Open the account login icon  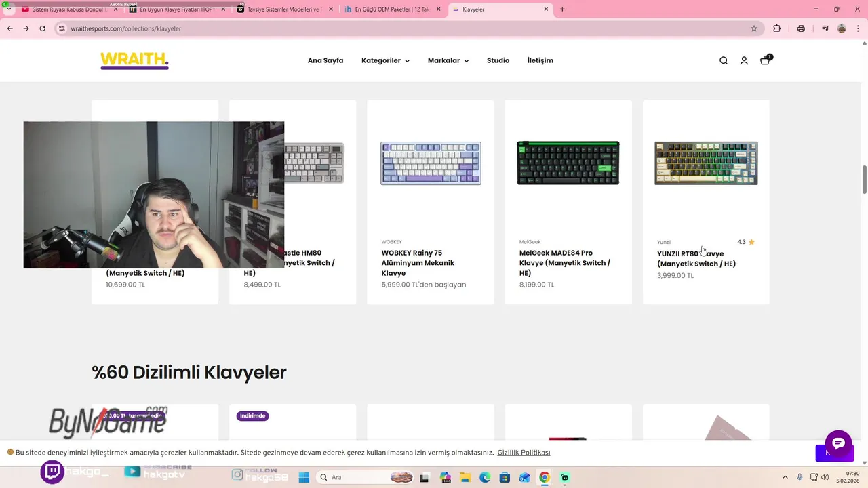click(x=744, y=60)
